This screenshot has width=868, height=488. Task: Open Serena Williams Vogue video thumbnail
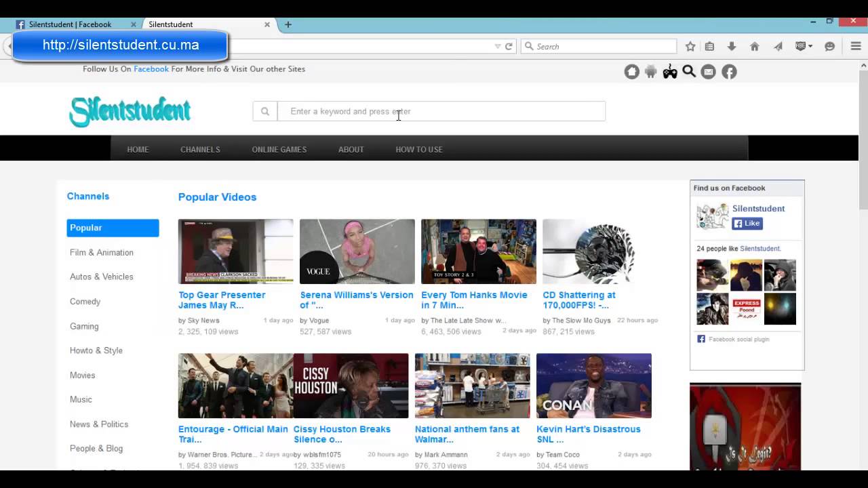tap(357, 251)
